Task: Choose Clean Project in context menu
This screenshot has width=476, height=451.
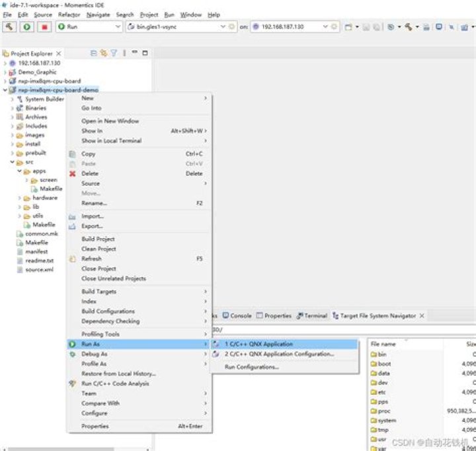Action: pyautogui.click(x=139, y=249)
